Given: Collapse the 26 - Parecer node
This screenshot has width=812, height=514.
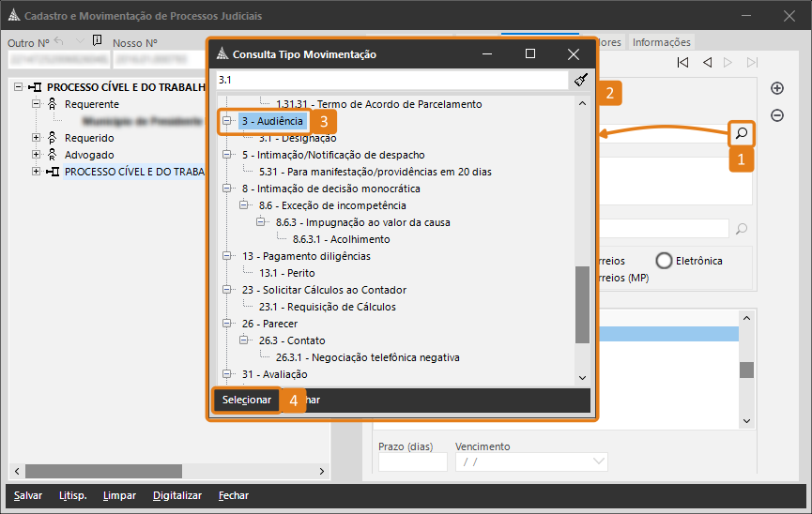Looking at the screenshot, I should [x=227, y=324].
